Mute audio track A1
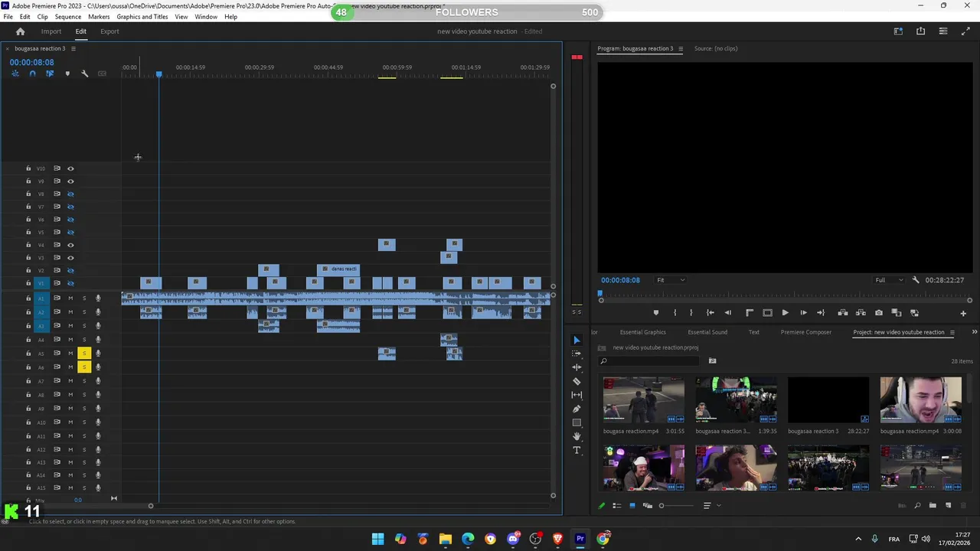980x551 pixels. click(70, 298)
